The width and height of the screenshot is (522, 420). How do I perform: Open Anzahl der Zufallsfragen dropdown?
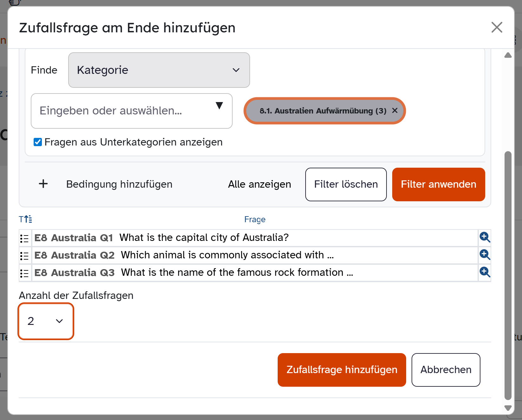pyautogui.click(x=46, y=321)
